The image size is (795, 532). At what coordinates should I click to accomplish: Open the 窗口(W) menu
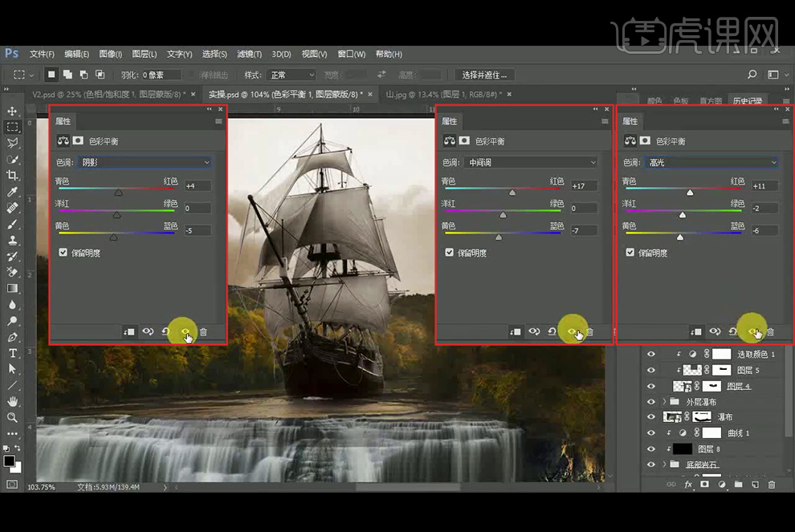pyautogui.click(x=352, y=55)
